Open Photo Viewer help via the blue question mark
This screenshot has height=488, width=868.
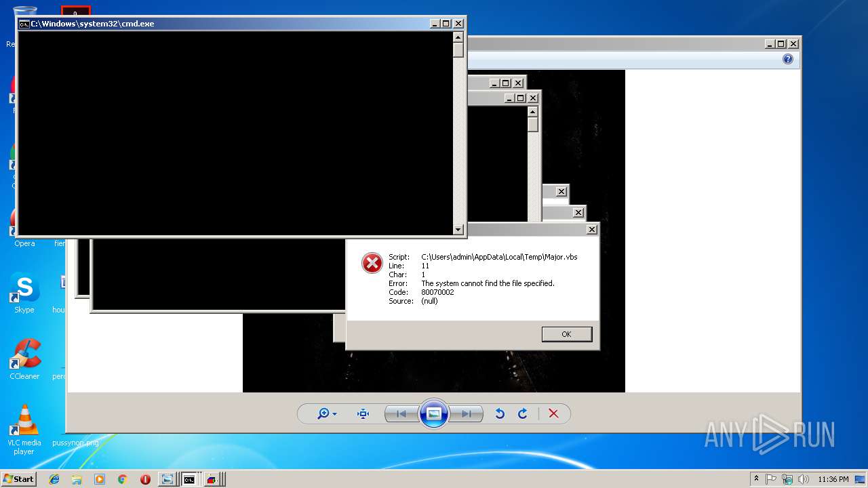[787, 59]
